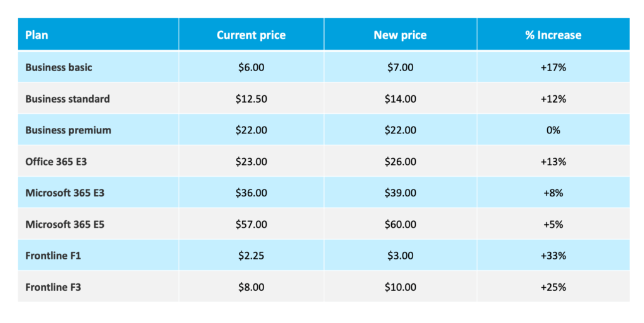The height and width of the screenshot is (323, 644).
Task: Select the Microsoft 365 E5 plan cell
Action: [x=65, y=224]
